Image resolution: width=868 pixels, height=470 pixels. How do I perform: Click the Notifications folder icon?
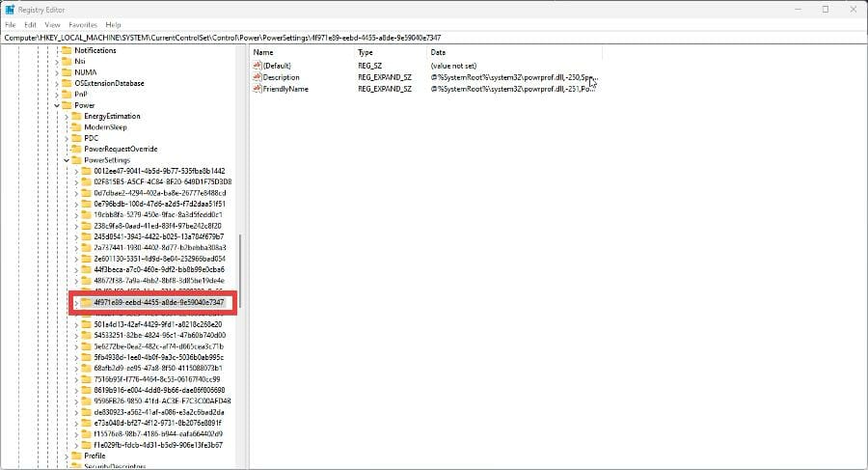[x=67, y=50]
